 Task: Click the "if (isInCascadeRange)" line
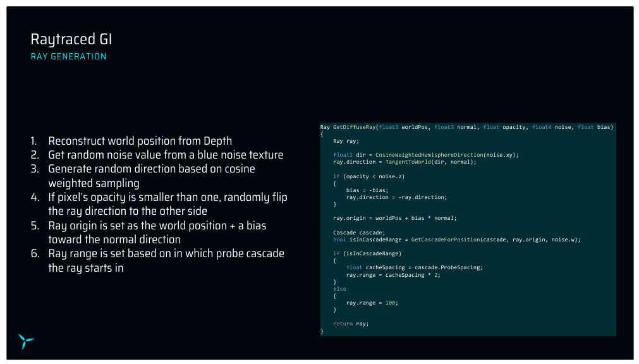coord(367,253)
